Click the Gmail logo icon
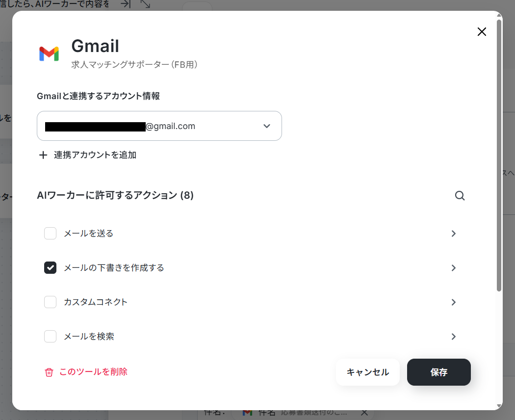The image size is (515, 420). click(x=49, y=54)
